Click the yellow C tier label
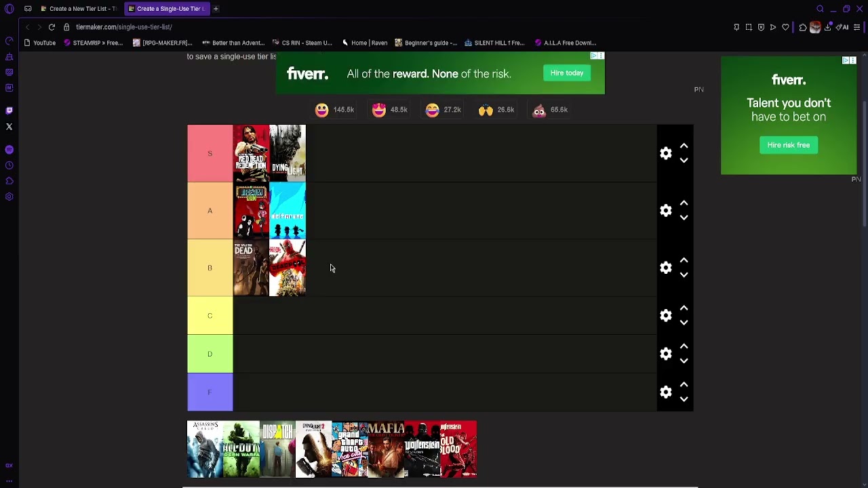868x488 pixels. 210,316
